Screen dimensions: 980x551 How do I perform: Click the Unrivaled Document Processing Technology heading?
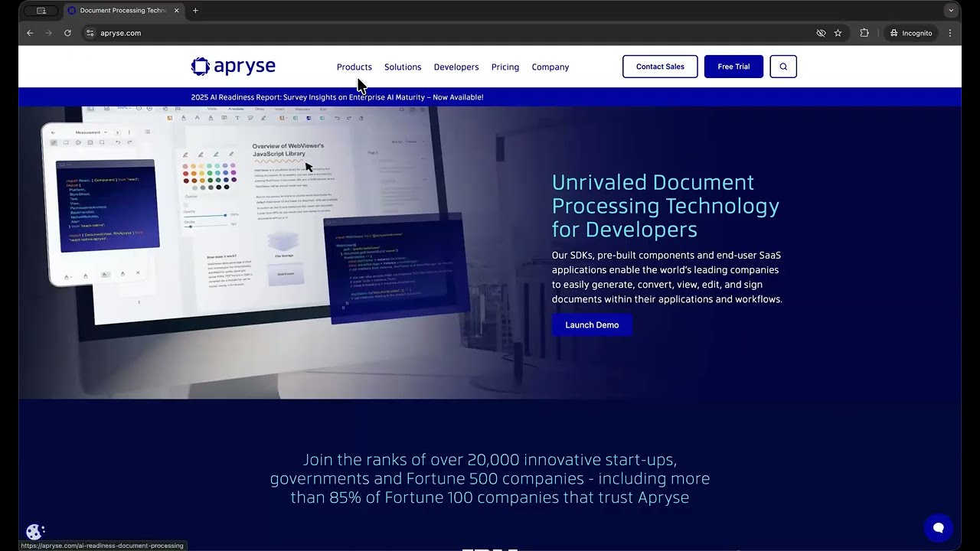click(665, 206)
